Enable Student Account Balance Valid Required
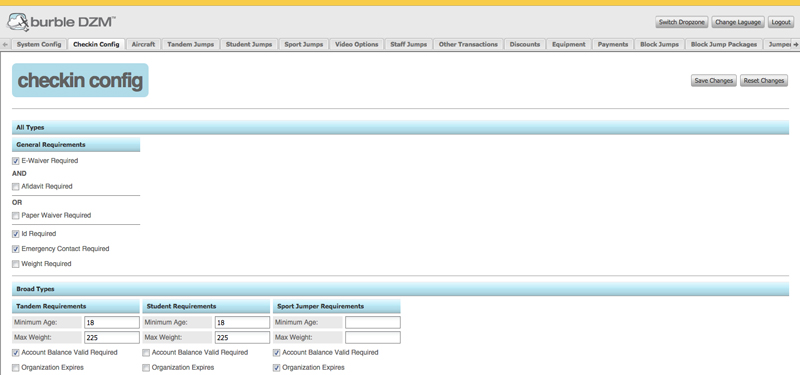This screenshot has height=375, width=800. click(x=146, y=353)
